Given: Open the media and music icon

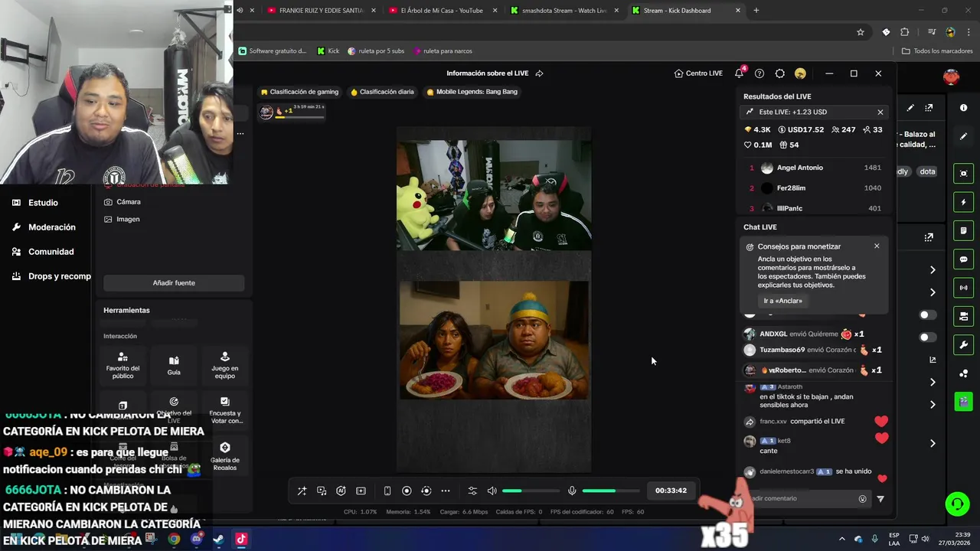Looking at the screenshot, I should (x=322, y=491).
